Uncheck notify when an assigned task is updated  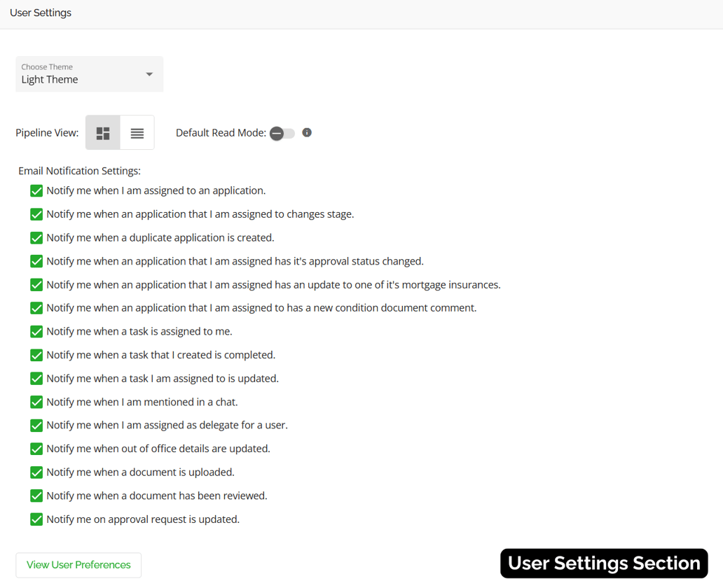[36, 378]
